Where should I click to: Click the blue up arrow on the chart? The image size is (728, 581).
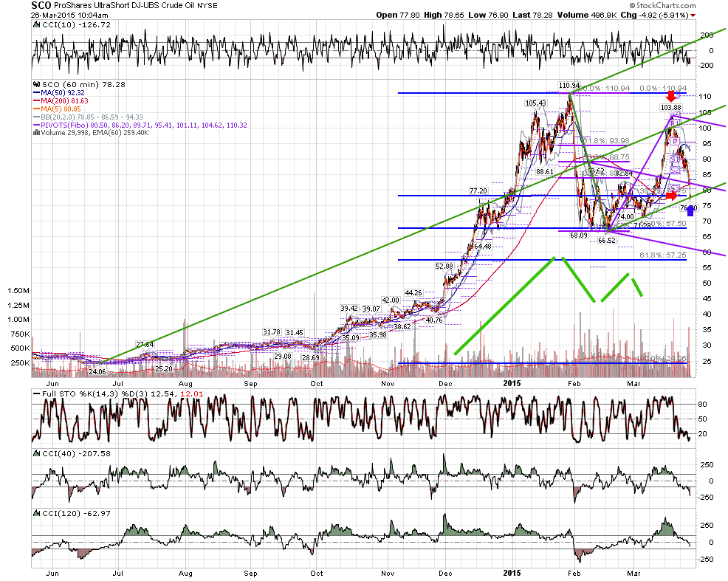pos(690,210)
